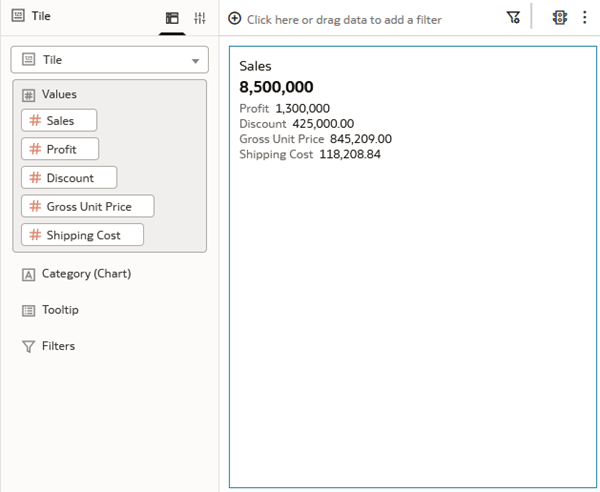The width and height of the screenshot is (600, 492).
Task: Open the auto-apply data options icon
Action: pos(559,17)
